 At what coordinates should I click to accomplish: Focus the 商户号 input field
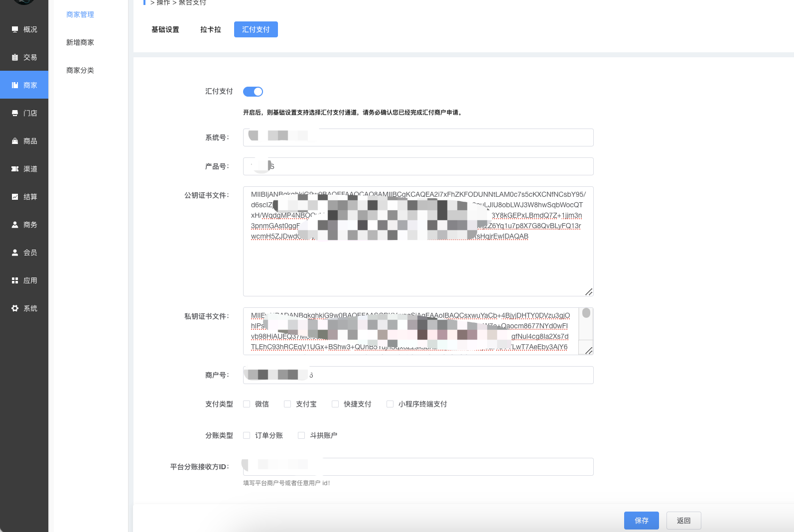click(x=418, y=375)
